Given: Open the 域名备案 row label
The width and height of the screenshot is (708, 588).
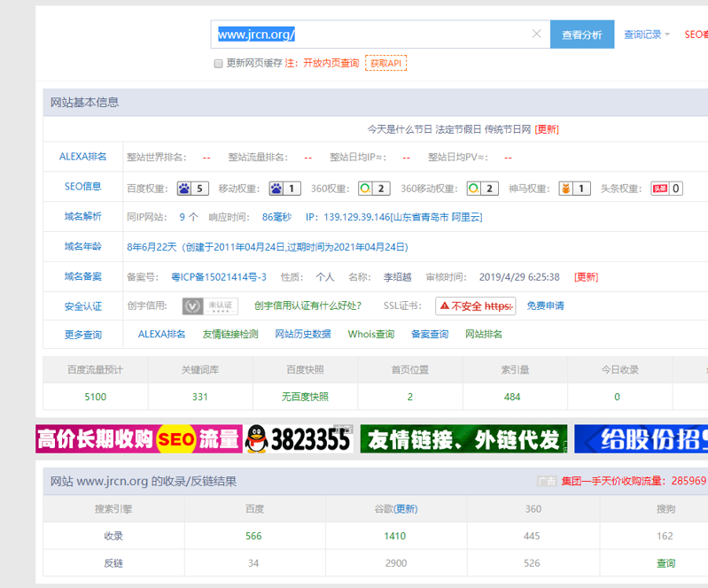Looking at the screenshot, I should pyautogui.click(x=83, y=276).
